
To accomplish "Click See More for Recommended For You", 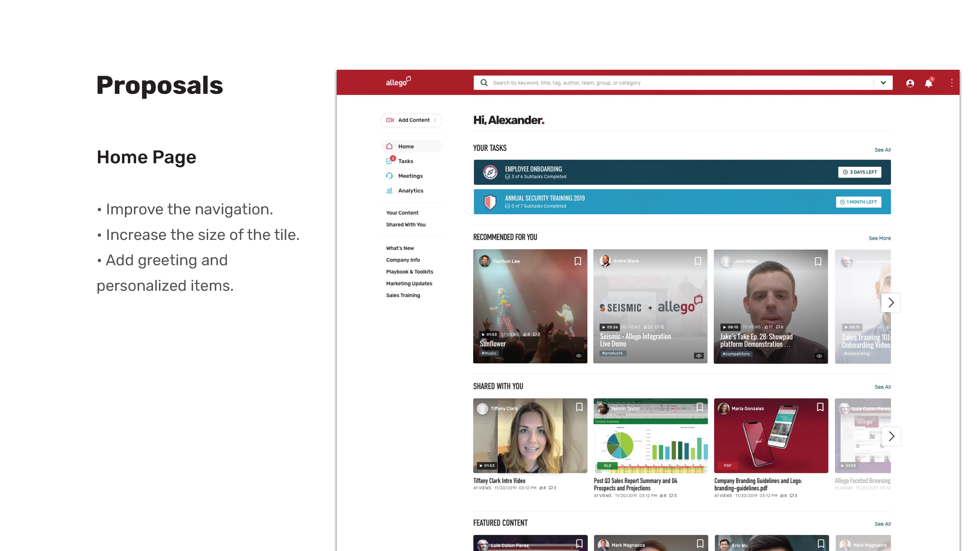I will (x=879, y=238).
